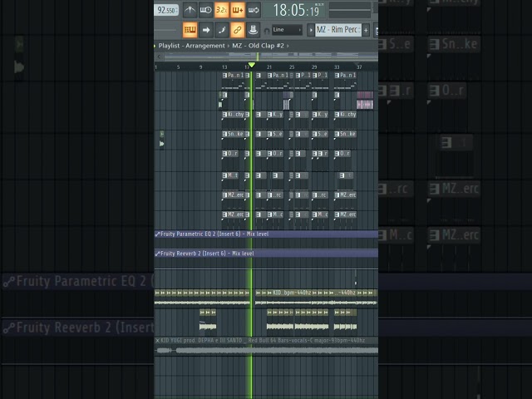Click the multilink stamp icon

coord(253,30)
